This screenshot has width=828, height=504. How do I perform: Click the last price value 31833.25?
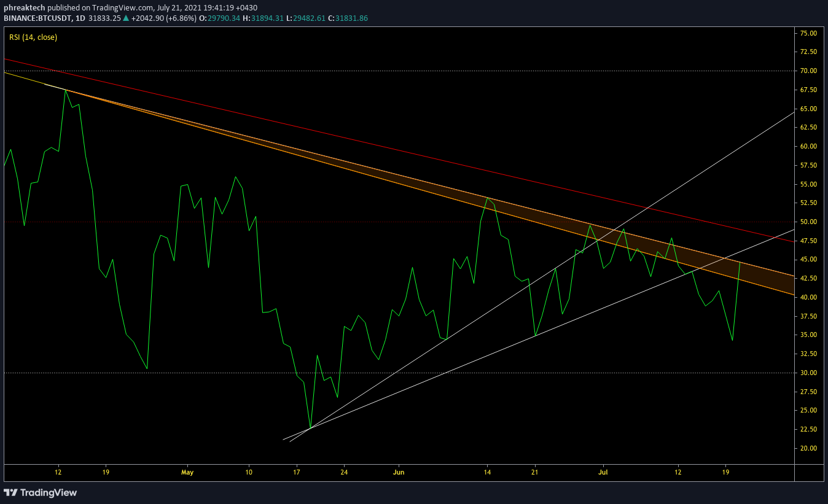(x=104, y=18)
